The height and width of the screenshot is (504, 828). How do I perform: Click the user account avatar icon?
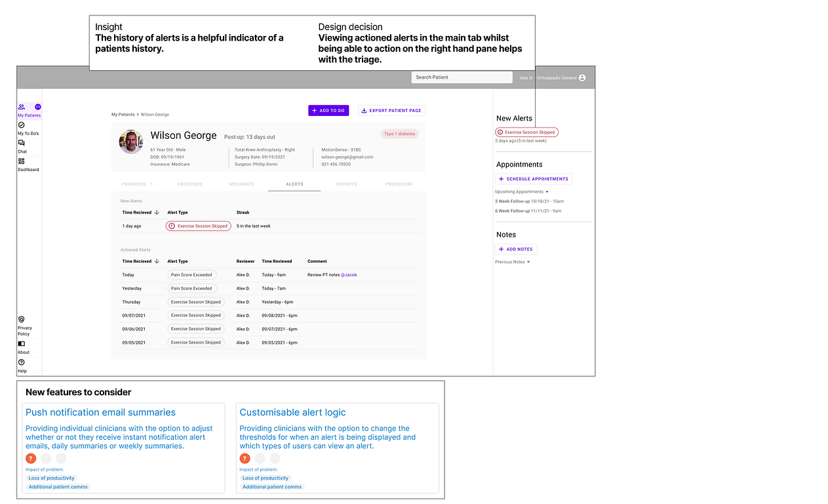click(582, 77)
